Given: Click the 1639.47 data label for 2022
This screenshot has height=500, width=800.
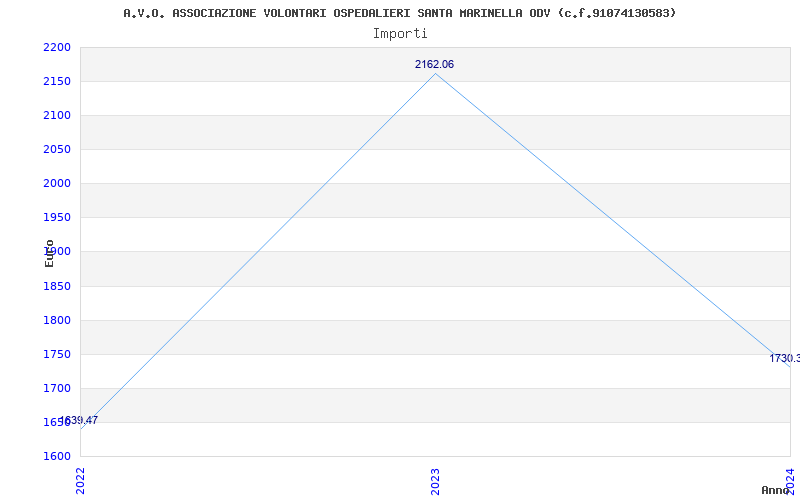Looking at the screenshot, I should (79, 420).
